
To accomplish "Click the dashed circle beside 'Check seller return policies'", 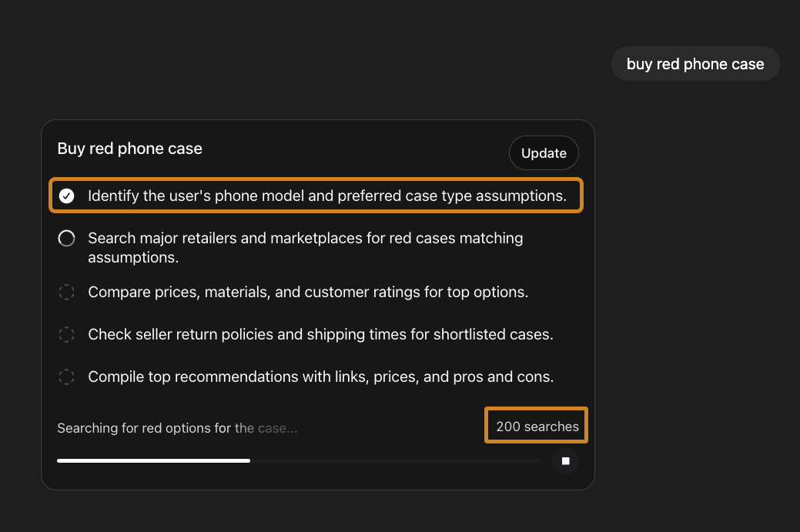I will pyautogui.click(x=66, y=334).
